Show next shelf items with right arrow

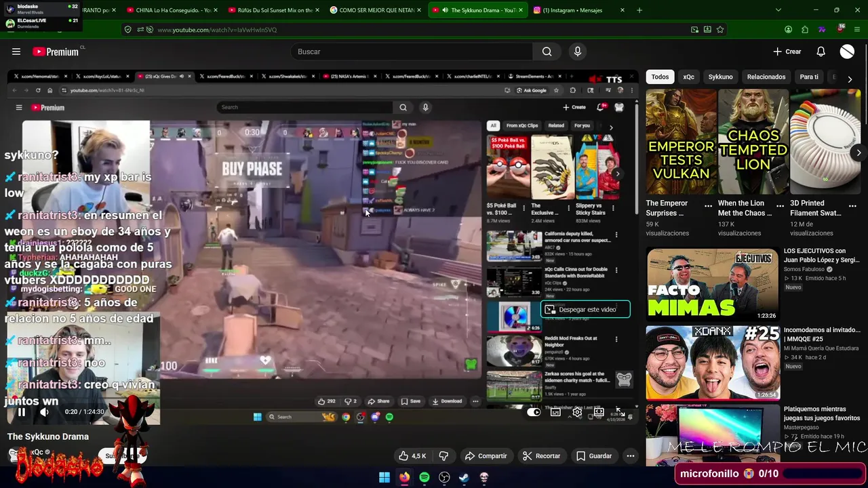click(x=859, y=152)
